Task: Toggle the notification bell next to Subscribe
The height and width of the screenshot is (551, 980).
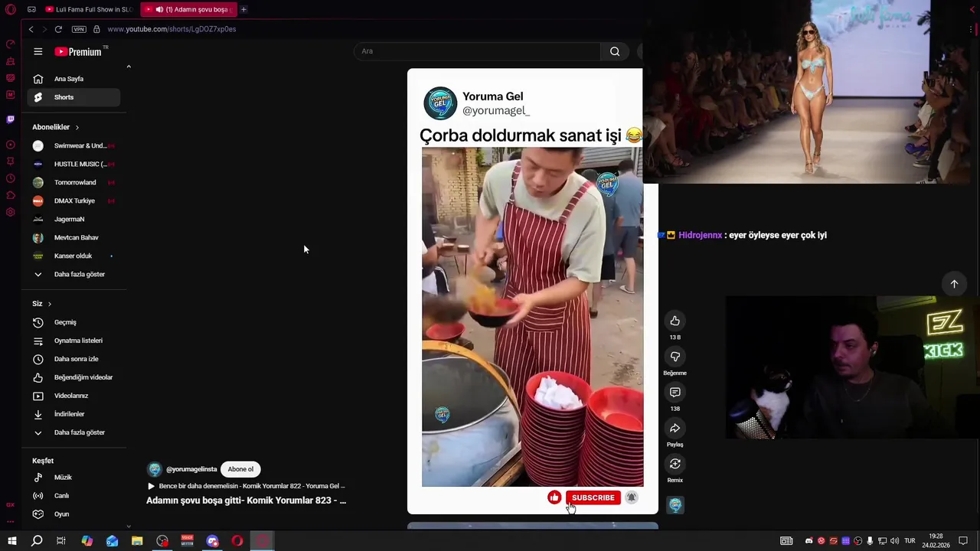Action: point(631,497)
